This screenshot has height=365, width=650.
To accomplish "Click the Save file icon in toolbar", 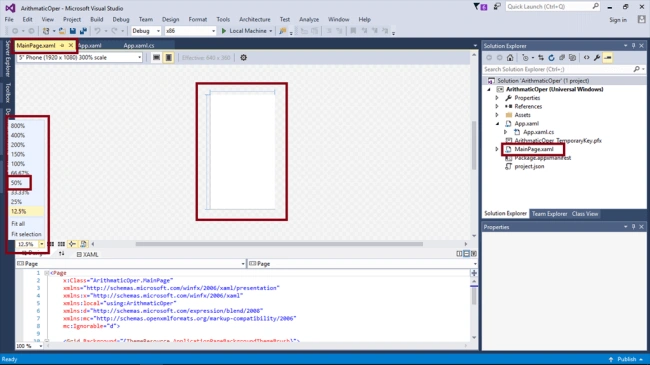I will (73, 31).
